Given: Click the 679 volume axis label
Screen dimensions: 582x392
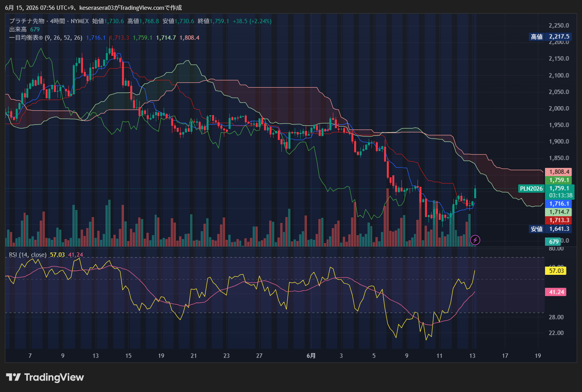Looking at the screenshot, I should click(554, 242).
